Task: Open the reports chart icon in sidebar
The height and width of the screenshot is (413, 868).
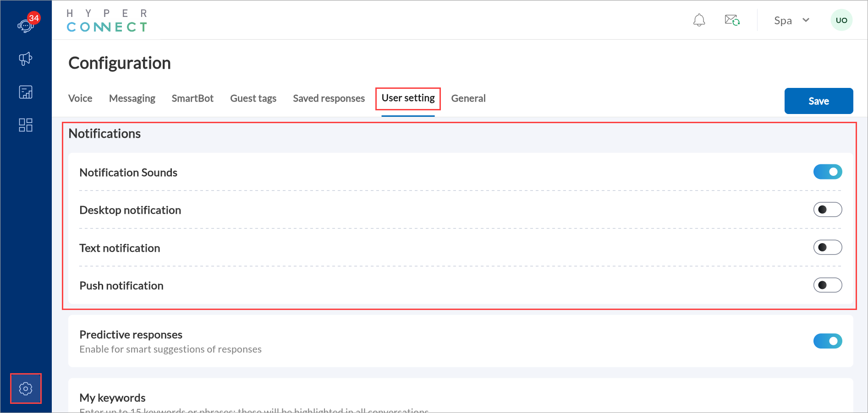Action: pos(26,92)
